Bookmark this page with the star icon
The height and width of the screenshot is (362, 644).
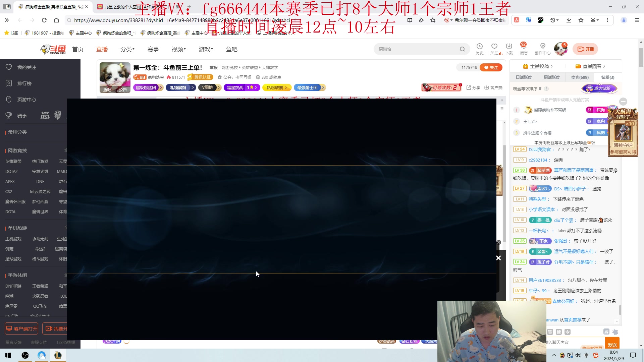click(433, 20)
